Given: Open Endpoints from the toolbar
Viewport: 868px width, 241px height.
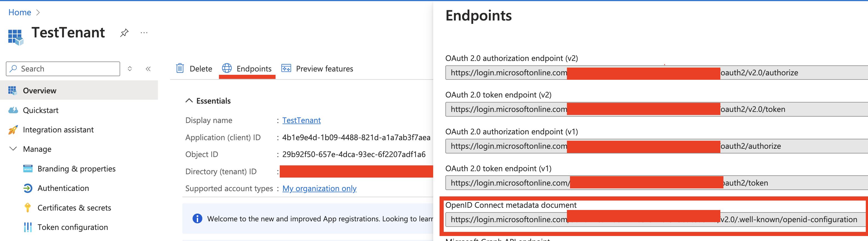Looking at the screenshot, I should 247,69.
